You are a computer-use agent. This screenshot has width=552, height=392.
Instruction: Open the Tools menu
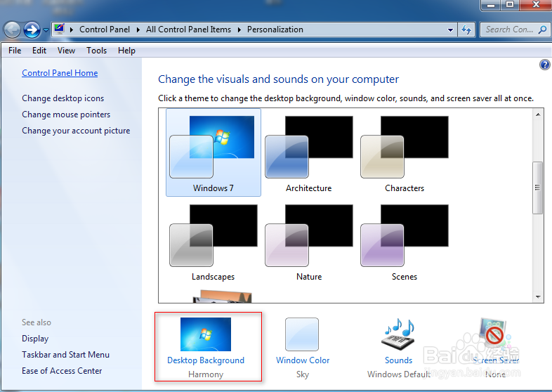[x=96, y=51]
